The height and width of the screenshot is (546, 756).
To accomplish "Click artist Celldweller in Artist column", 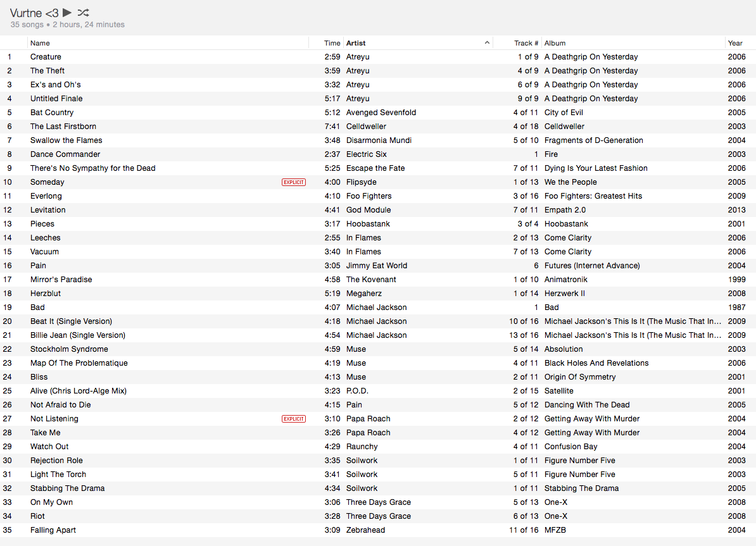I will 366,127.
